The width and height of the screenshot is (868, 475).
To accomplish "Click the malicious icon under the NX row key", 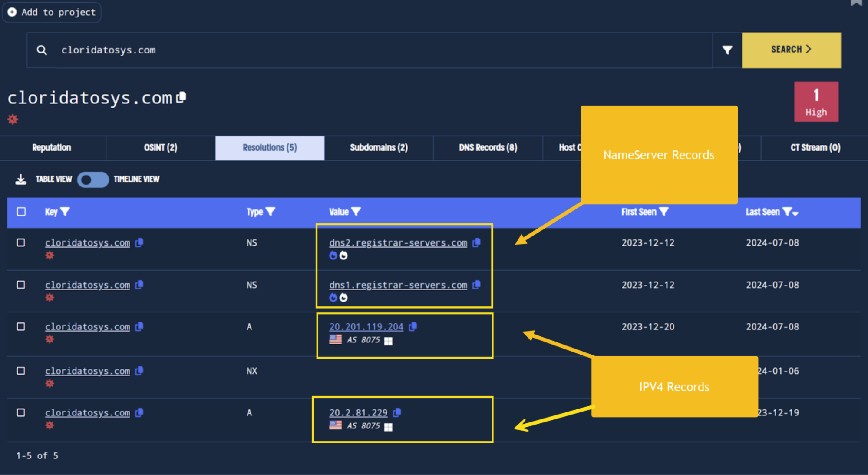I will click(50, 384).
